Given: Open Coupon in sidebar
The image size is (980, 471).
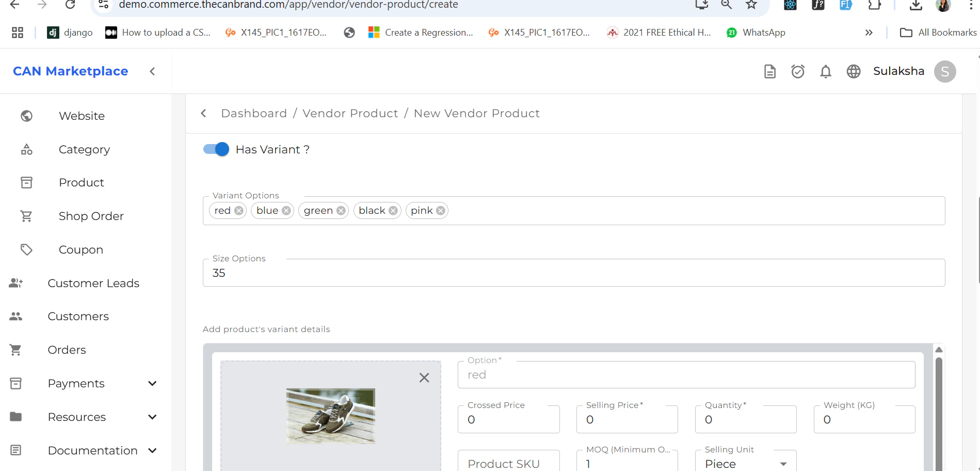Looking at the screenshot, I should pos(81,249).
